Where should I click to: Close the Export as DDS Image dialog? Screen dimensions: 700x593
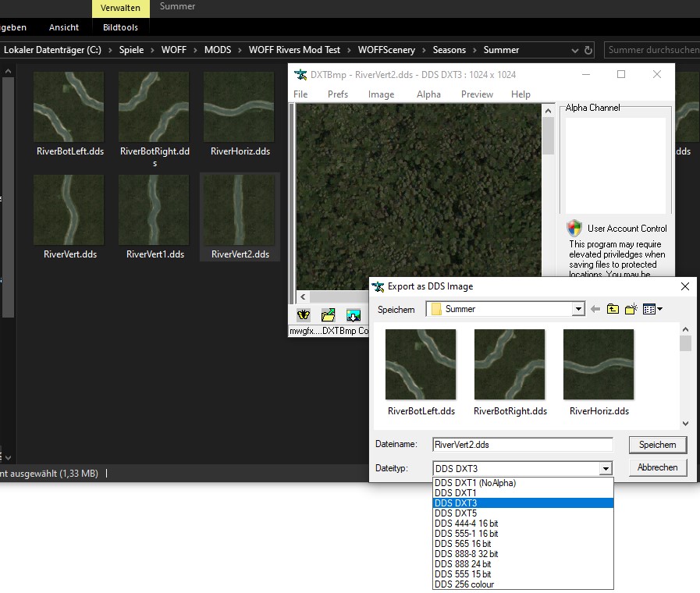tap(685, 286)
